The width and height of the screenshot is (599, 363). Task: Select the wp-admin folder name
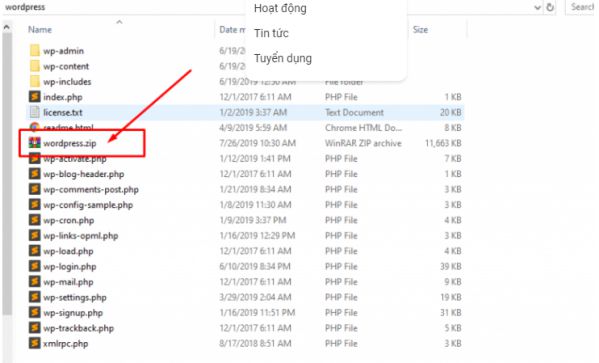(x=63, y=51)
